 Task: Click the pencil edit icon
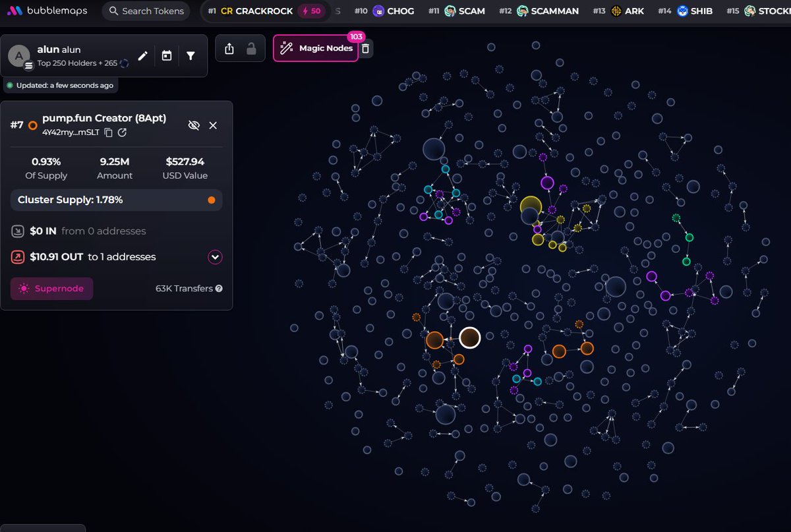click(x=142, y=56)
